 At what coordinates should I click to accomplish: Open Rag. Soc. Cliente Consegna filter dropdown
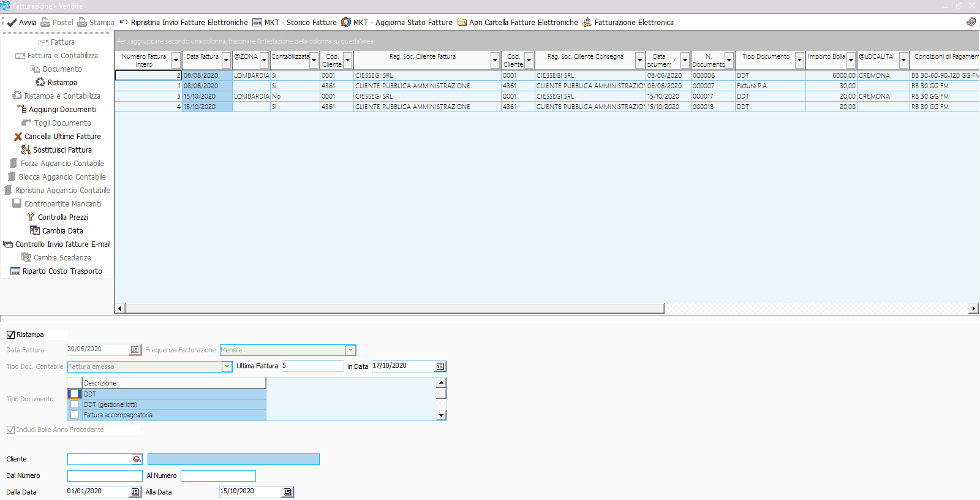640,60
